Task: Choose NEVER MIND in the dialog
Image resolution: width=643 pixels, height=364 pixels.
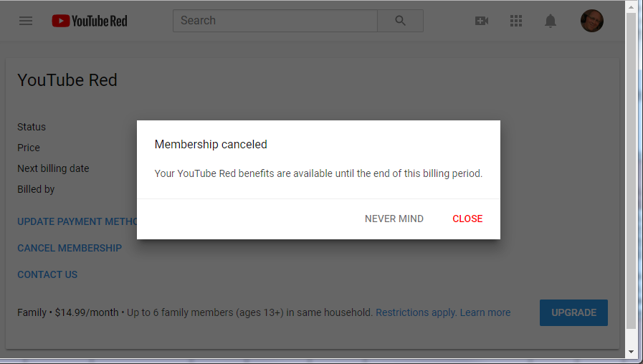Action: point(394,219)
